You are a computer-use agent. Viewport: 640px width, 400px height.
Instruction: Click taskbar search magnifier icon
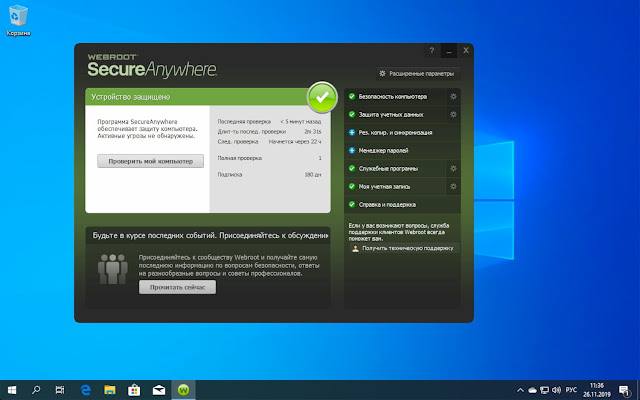[36, 390]
